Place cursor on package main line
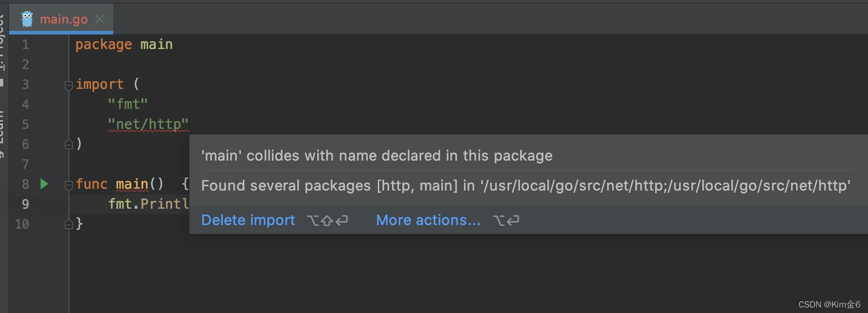Image resolution: width=868 pixels, height=313 pixels. pos(124,44)
